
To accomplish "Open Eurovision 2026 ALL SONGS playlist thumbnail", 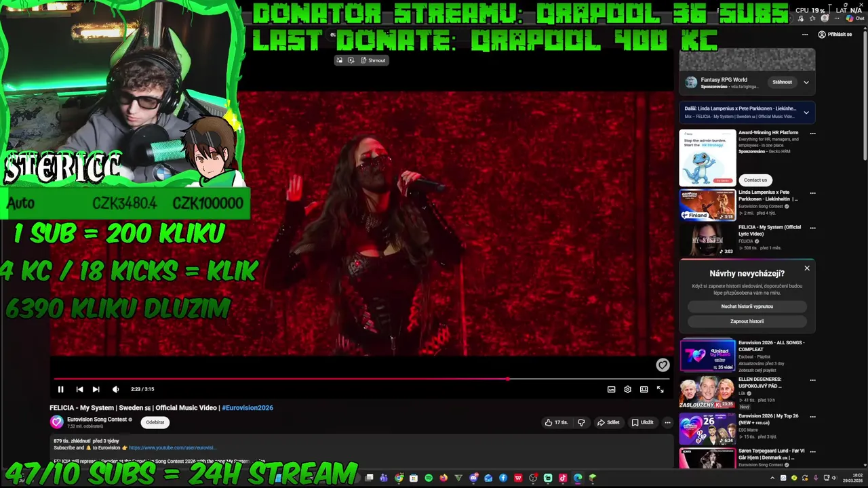I will click(707, 355).
